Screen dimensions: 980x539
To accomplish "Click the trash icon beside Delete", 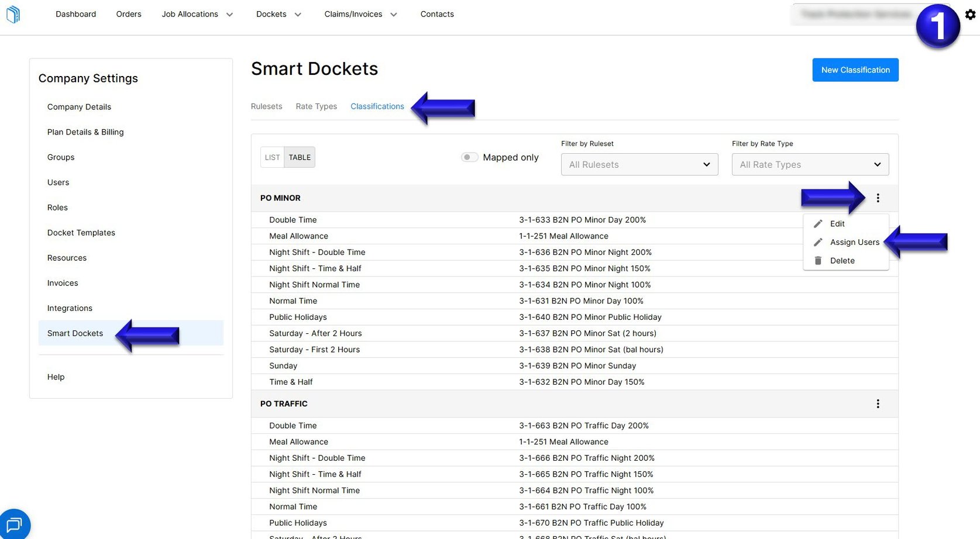I will pyautogui.click(x=818, y=261).
